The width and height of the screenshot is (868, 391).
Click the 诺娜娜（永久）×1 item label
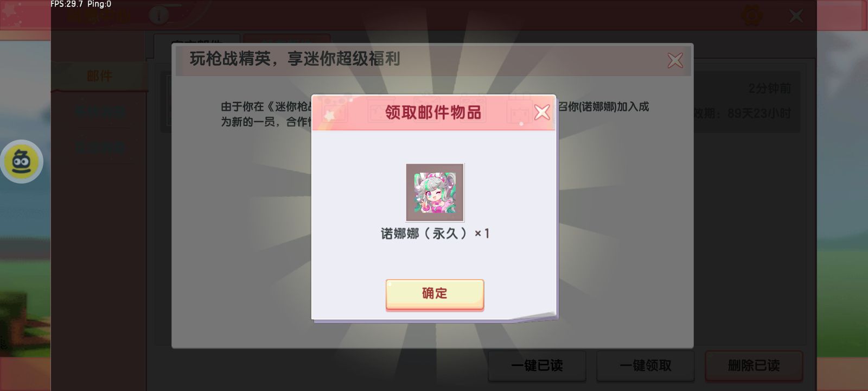click(435, 234)
